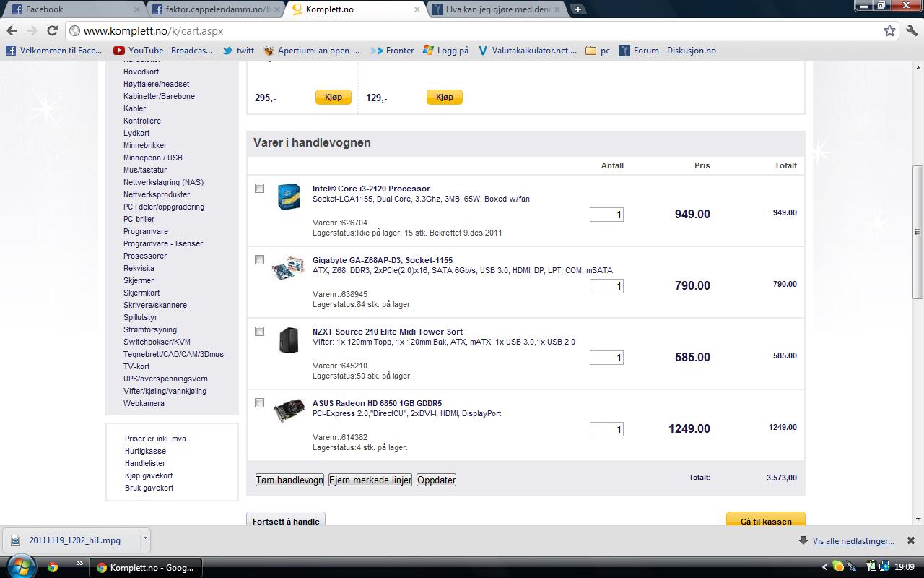
Task: Close the downloads bar
Action: (x=911, y=540)
